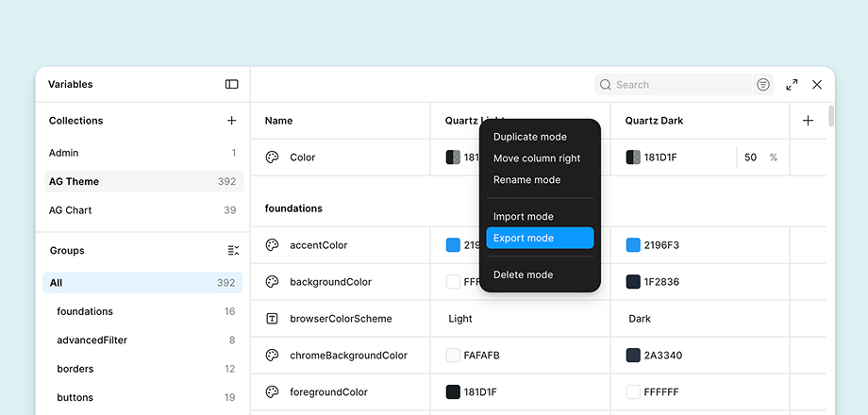
Task: Open the Admin collection
Action: click(142, 153)
